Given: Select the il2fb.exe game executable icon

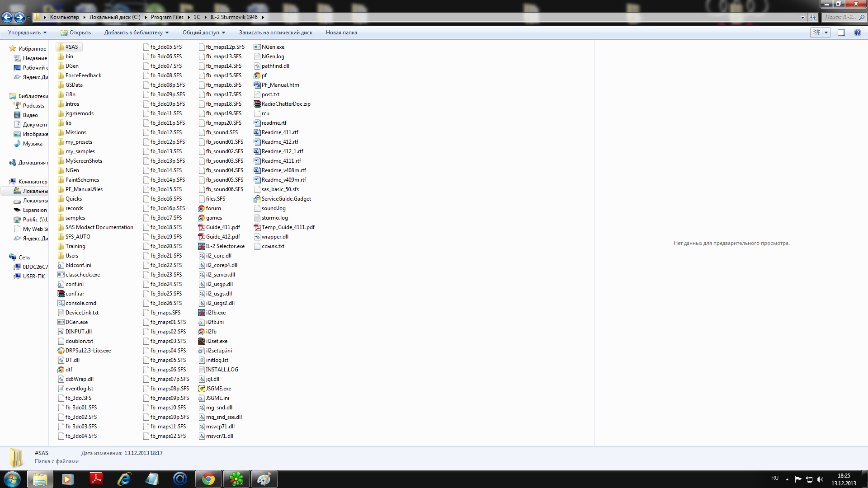Looking at the screenshot, I should click(202, 313).
